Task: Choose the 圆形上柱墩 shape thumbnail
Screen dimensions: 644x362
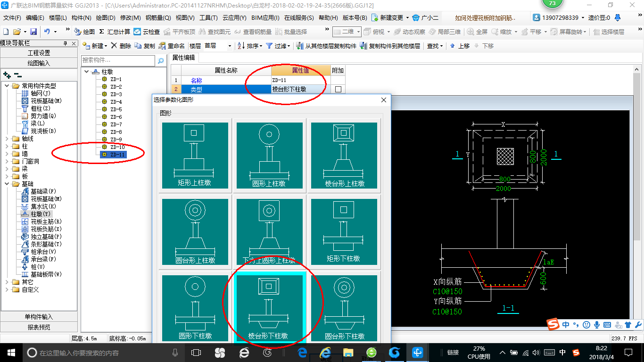Action: [269, 156]
